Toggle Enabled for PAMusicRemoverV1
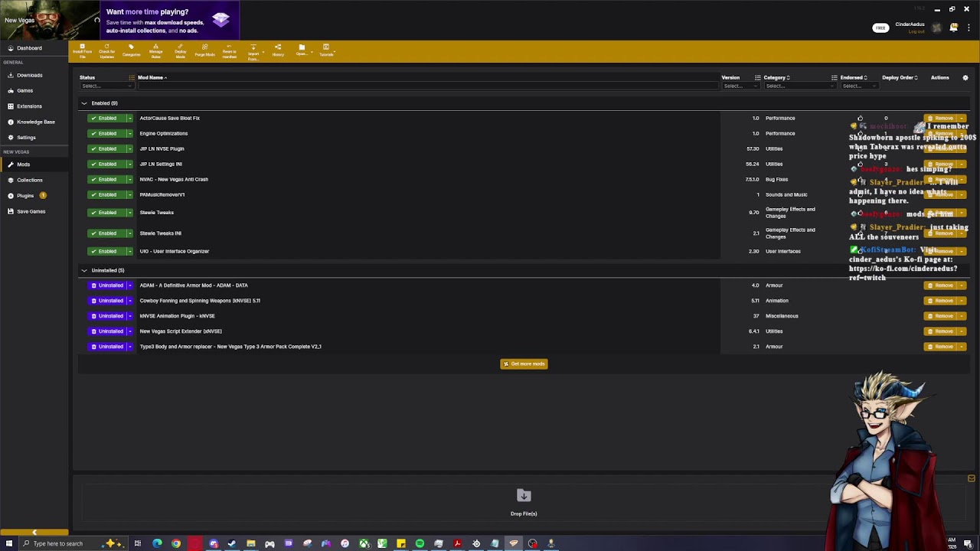Screen dimensions: 980x551 [x=106, y=194]
